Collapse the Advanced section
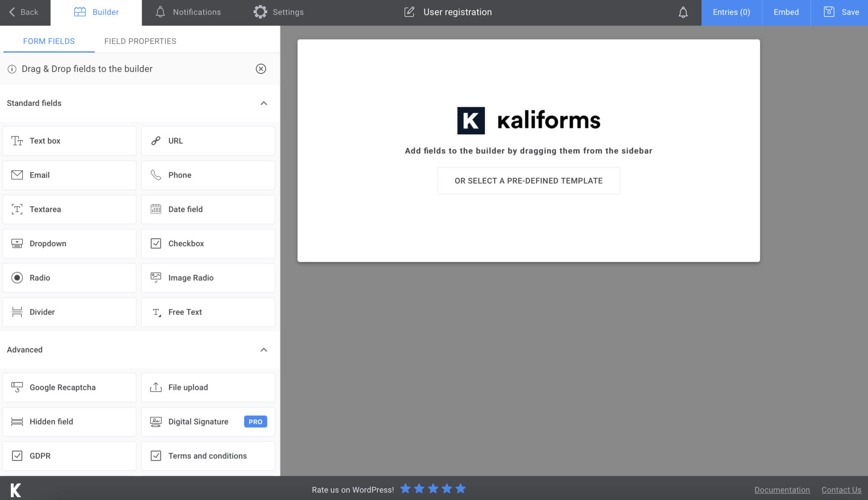The image size is (868, 500). (x=264, y=350)
